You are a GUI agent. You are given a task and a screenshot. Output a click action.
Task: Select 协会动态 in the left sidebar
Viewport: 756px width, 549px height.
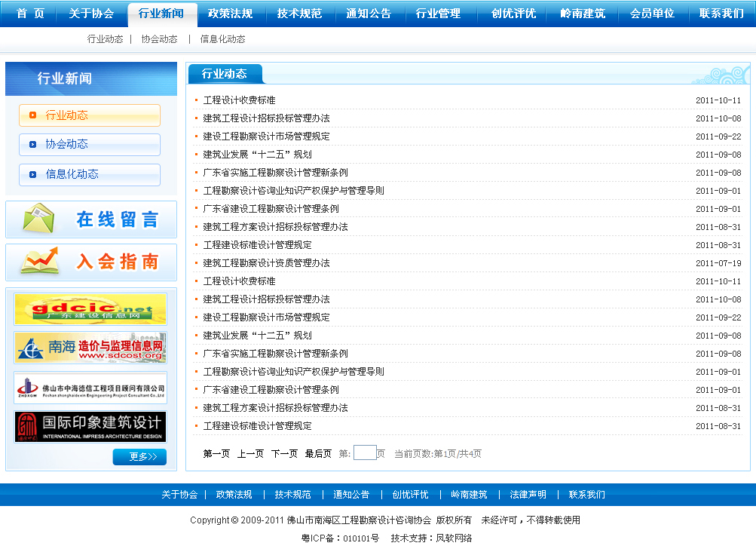[x=90, y=145]
